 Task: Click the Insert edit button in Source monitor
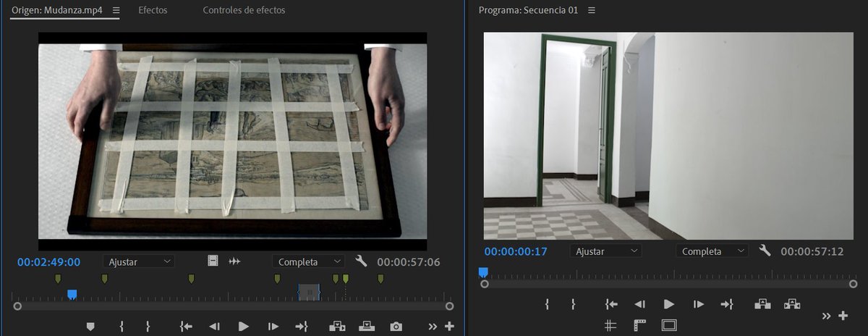click(337, 327)
